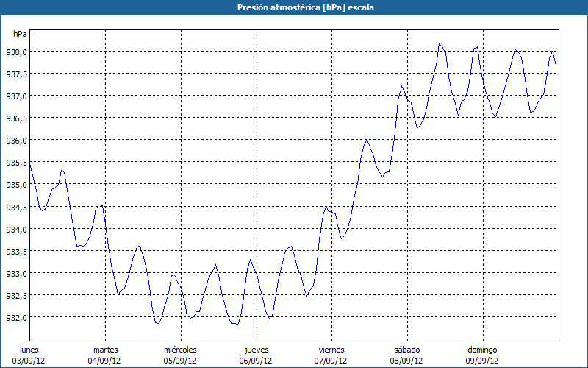Screen dimensions: 588x368
Task: Select the 932,0 y-axis label
Action: tap(17, 317)
